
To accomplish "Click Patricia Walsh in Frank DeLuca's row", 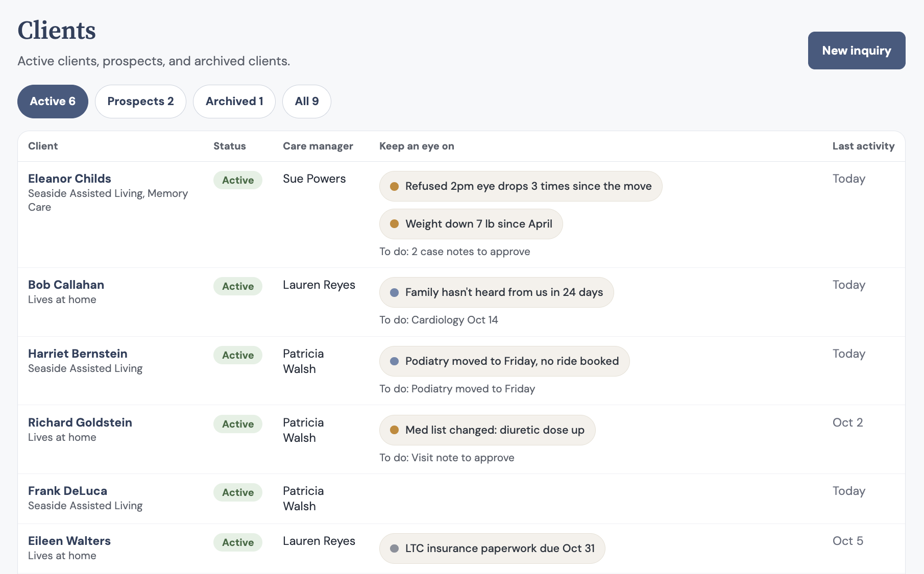I will pos(303,498).
